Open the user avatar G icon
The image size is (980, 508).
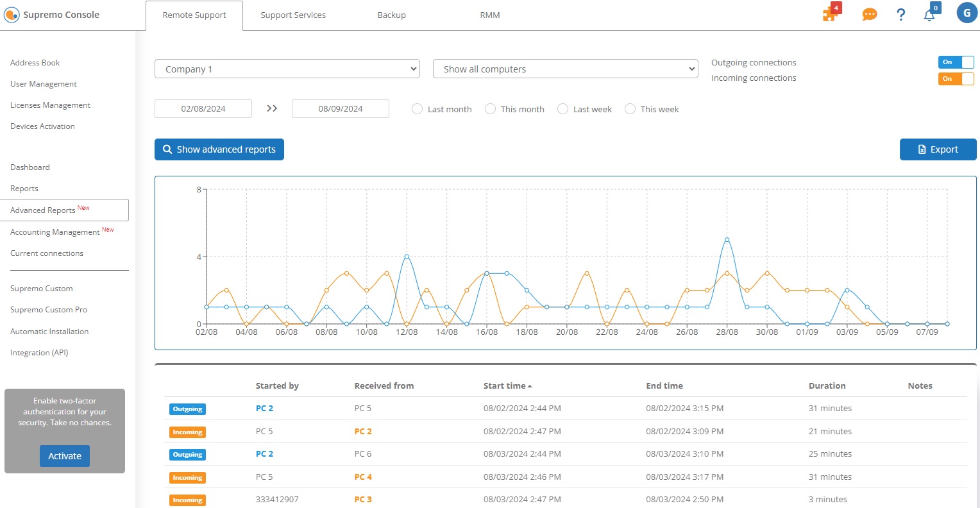point(967,13)
